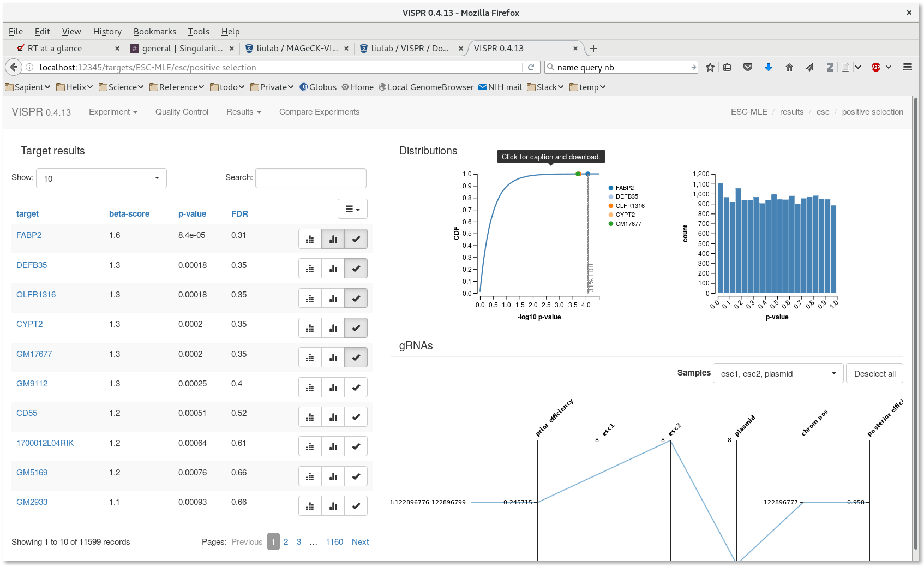
Task: Bookmark this page with the star icon
Action: coord(710,67)
